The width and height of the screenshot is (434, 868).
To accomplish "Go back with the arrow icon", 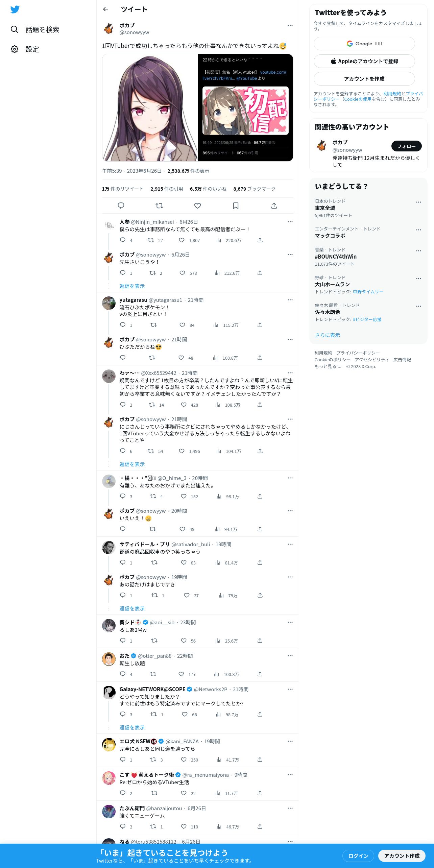I will (x=105, y=9).
